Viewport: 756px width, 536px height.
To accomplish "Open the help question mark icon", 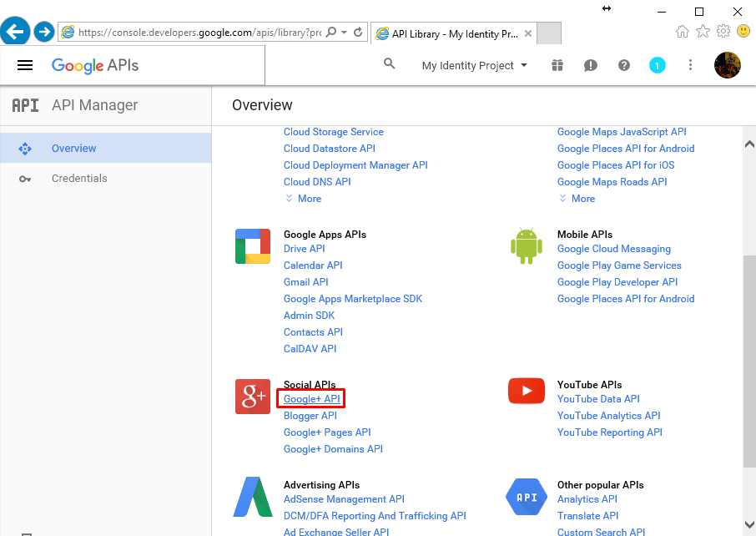I will point(624,65).
